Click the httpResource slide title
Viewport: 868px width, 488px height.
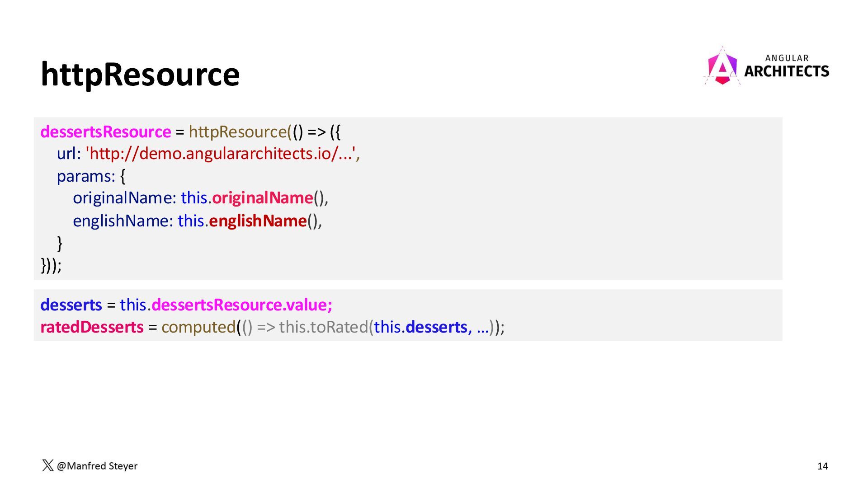[x=140, y=75]
